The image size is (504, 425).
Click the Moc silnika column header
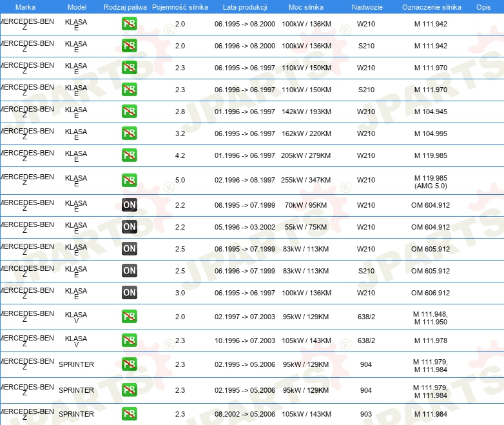point(305,7)
